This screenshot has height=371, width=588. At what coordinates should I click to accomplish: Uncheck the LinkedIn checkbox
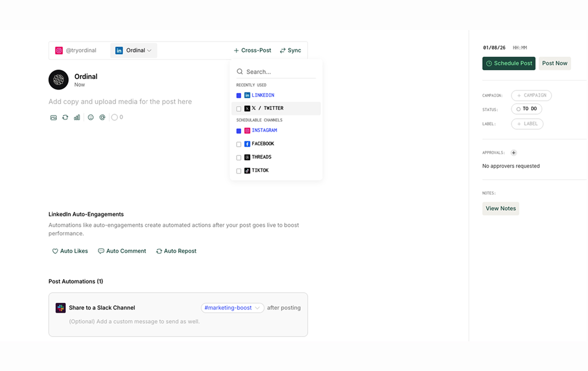[239, 96]
